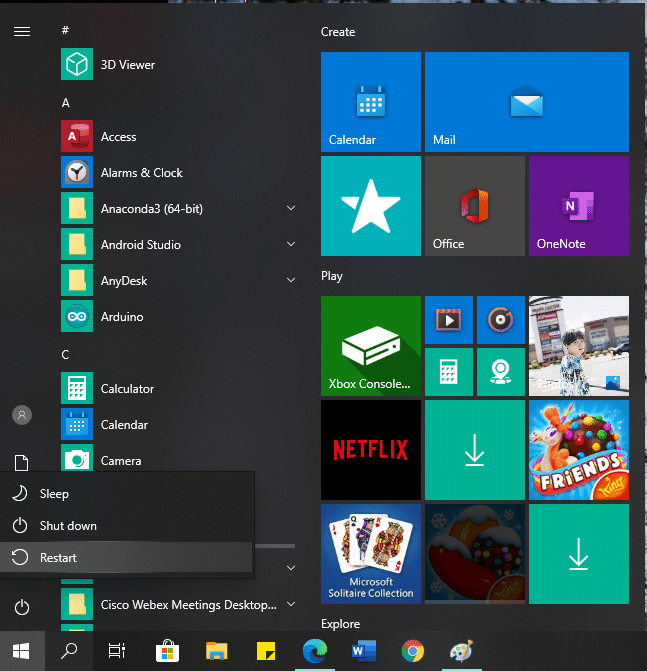Open the Xbox Console Companion tile

(371, 346)
